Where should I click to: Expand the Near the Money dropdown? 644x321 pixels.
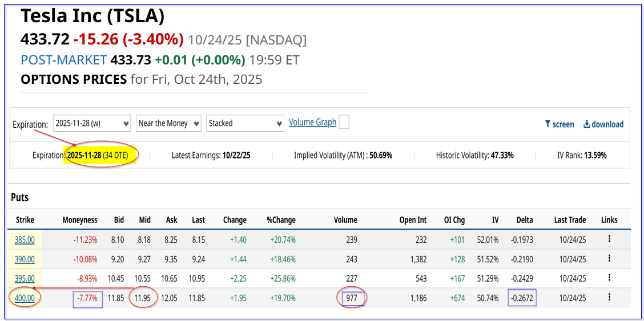pyautogui.click(x=169, y=123)
